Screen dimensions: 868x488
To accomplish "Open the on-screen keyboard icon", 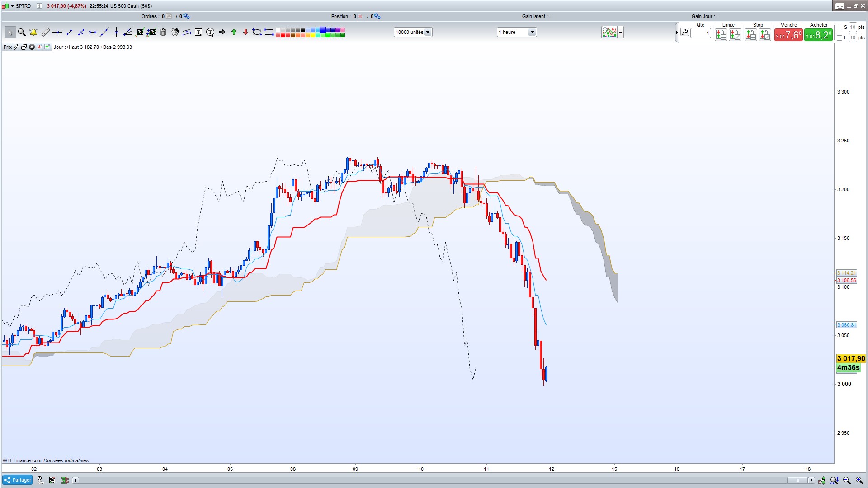I will (840, 6).
